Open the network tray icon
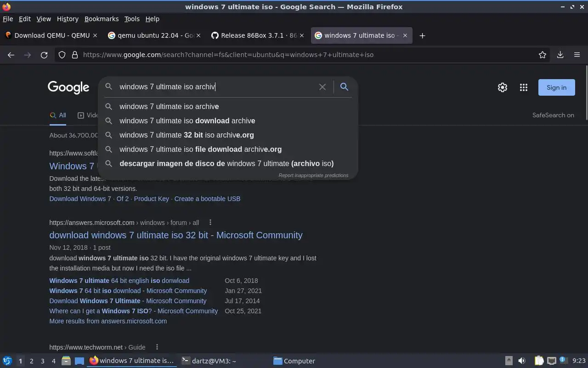 [x=552, y=361]
